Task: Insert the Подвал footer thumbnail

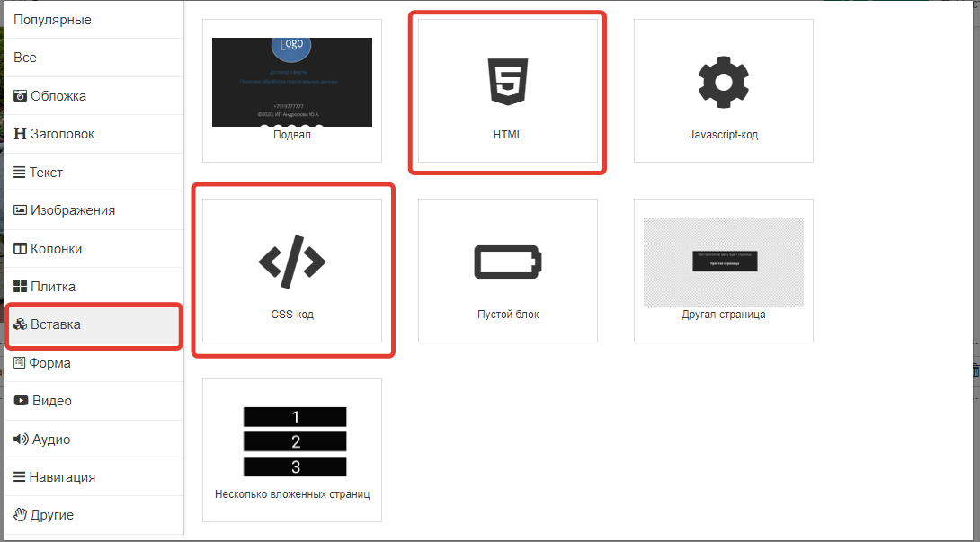Action: (292, 82)
